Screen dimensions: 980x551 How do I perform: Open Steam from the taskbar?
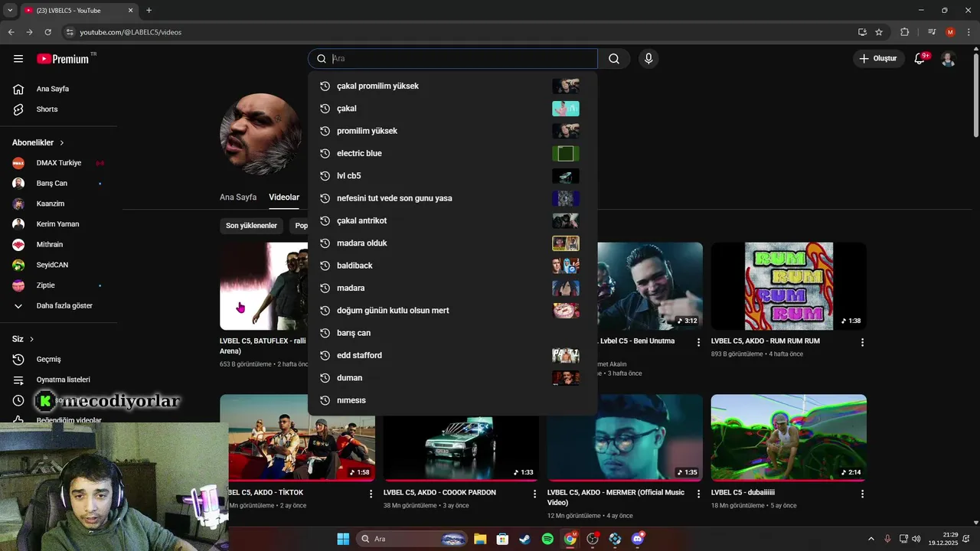(524, 539)
